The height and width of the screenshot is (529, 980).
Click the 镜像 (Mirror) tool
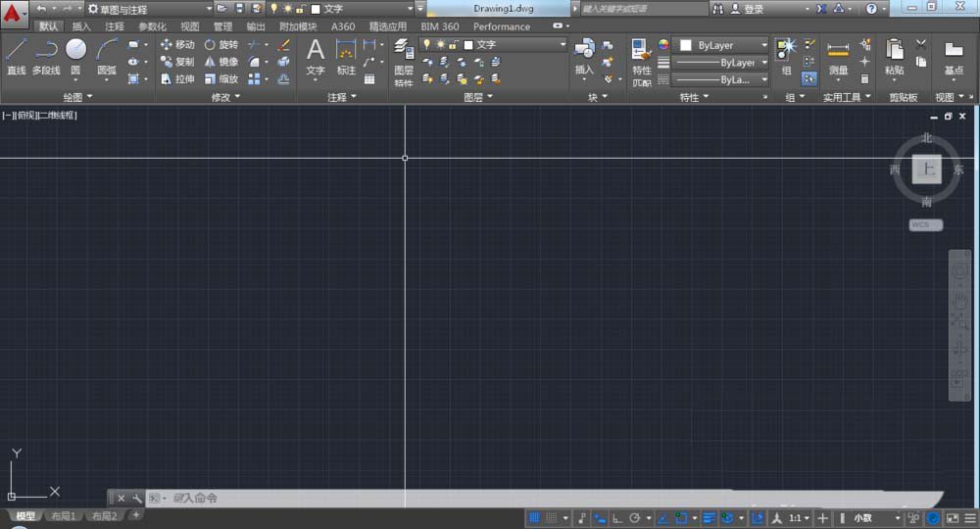(x=220, y=62)
